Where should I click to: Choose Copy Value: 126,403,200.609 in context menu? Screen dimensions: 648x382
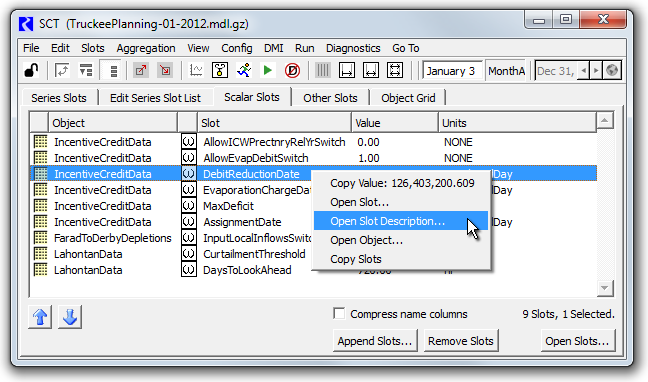point(402,183)
